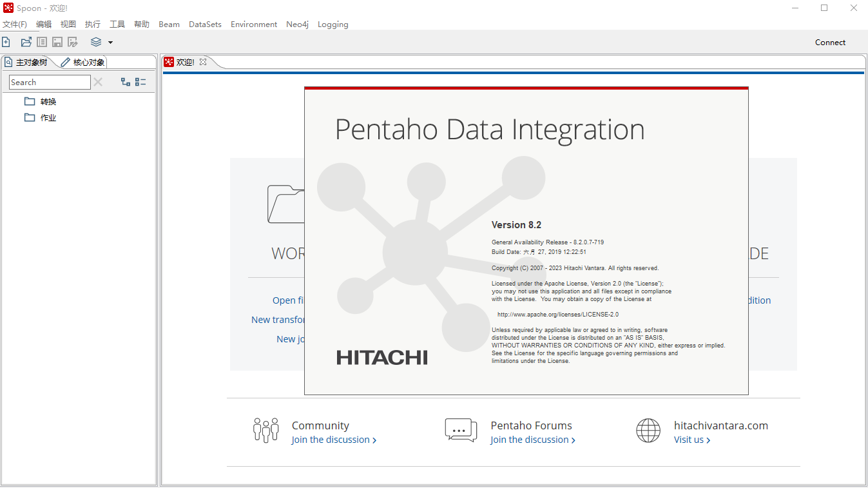The image size is (868, 488).
Task: Click the Pentaho Data Integration title
Action: tap(490, 129)
